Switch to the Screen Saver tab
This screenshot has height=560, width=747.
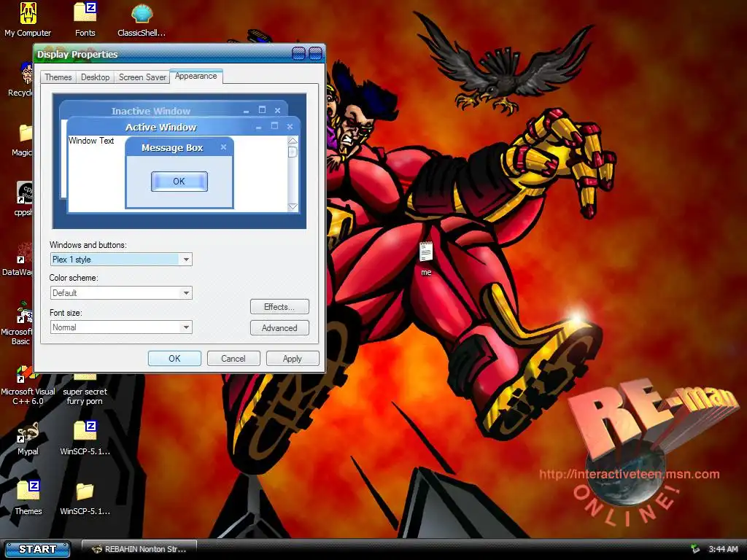(x=142, y=77)
